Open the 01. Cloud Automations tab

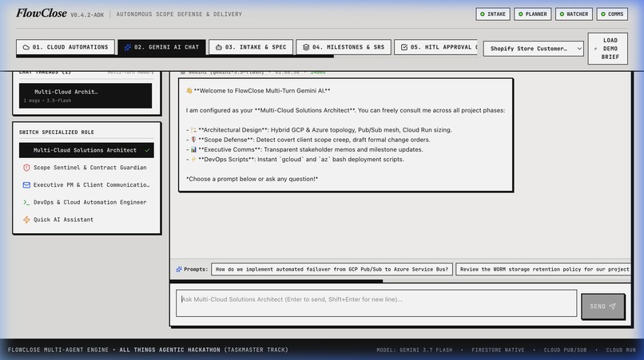tap(65, 47)
